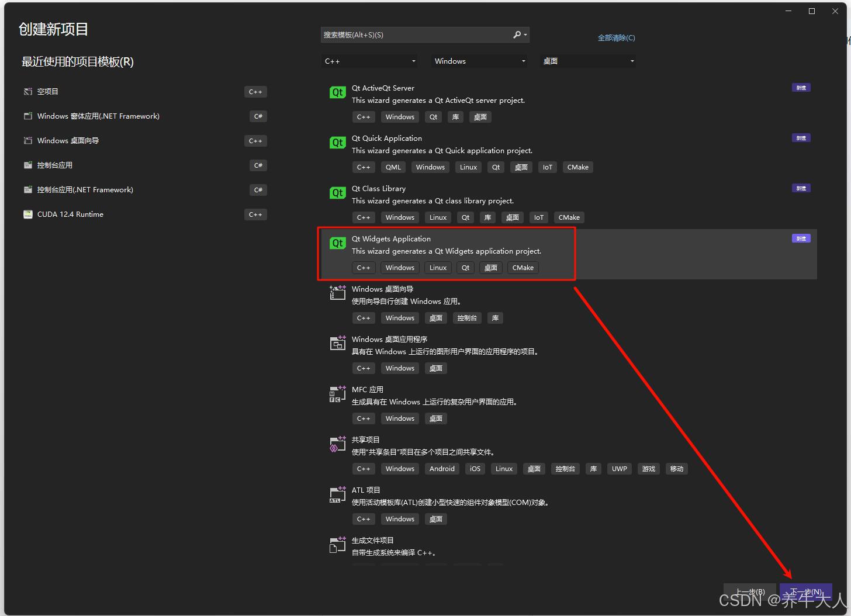
Task: Click 控制台 tag under Windows 桌面向导
Action: (x=467, y=318)
